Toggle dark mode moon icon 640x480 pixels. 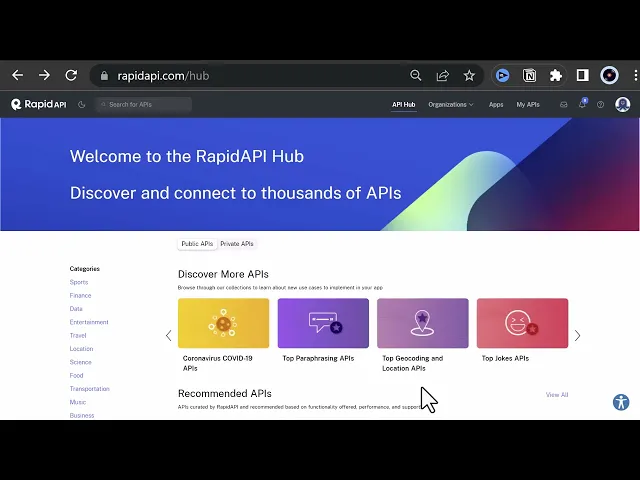pos(82,104)
